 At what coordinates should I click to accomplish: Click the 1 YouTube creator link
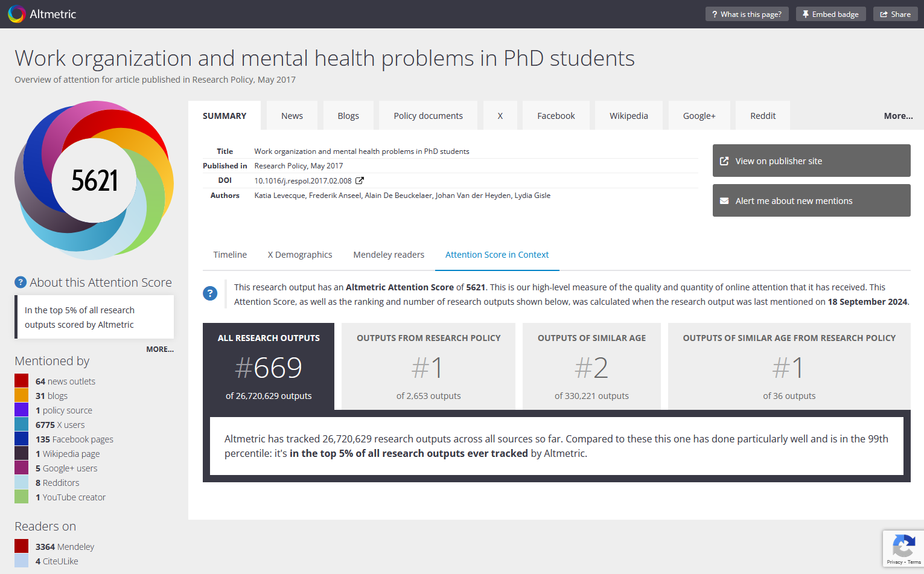(71, 497)
